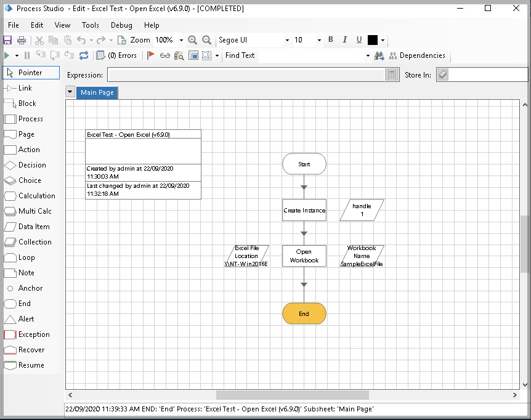The height and width of the screenshot is (420, 531).
Task: Open the zoom level 100% dropdown
Action: 181,40
